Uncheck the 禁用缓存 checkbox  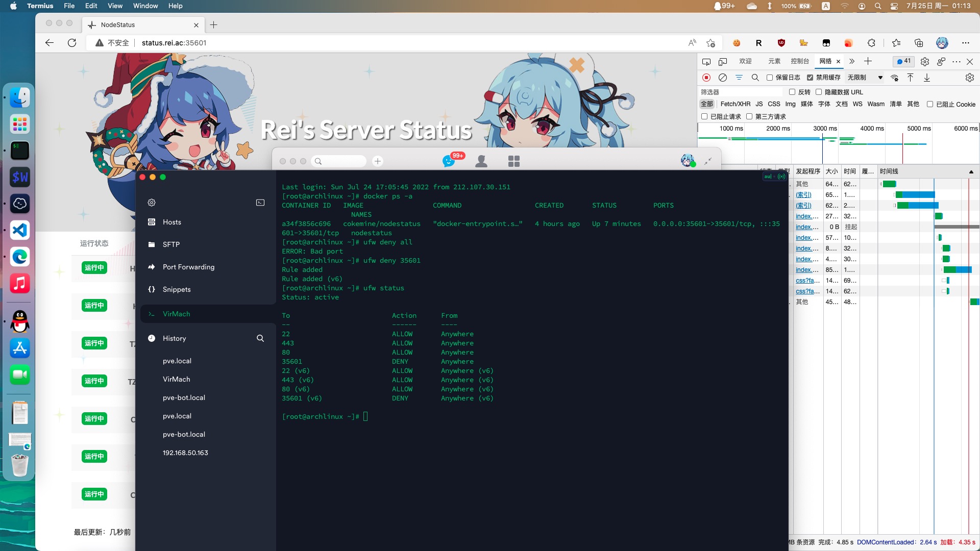point(810,78)
